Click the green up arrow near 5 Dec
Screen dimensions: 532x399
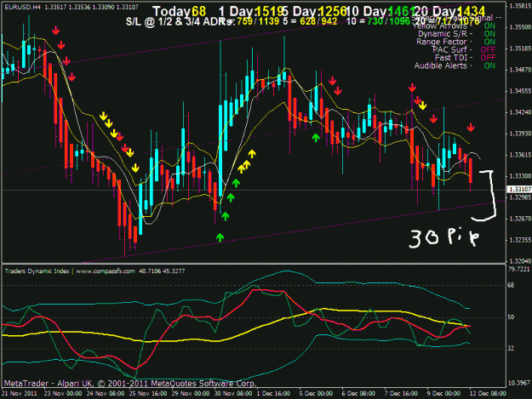coord(316,137)
